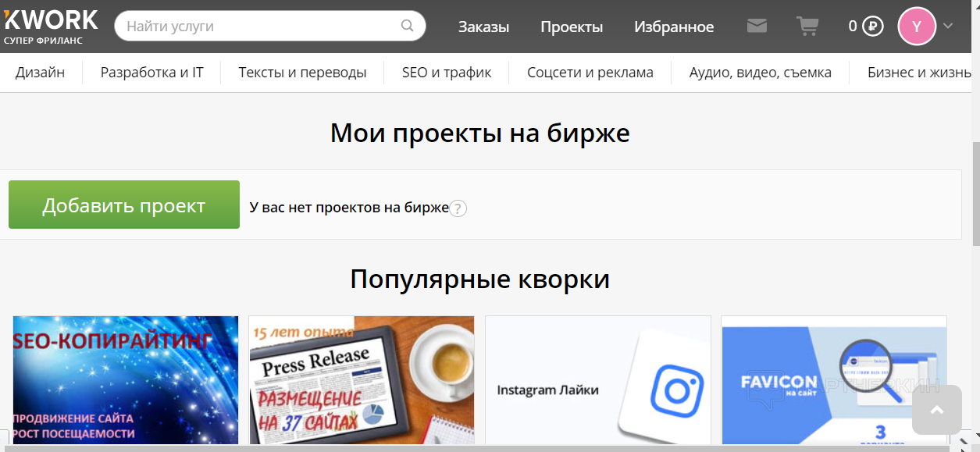
Task: Click the question mark help icon
Action: [x=458, y=208]
